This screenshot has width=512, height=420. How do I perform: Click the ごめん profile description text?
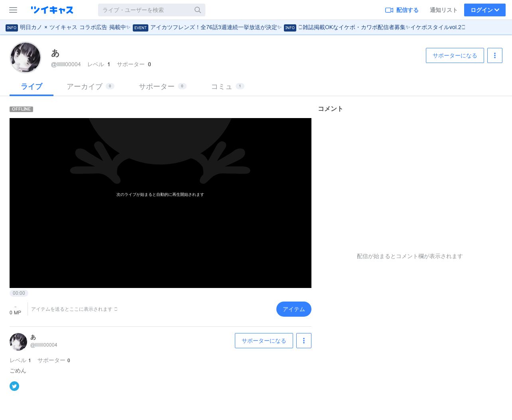tap(18, 371)
